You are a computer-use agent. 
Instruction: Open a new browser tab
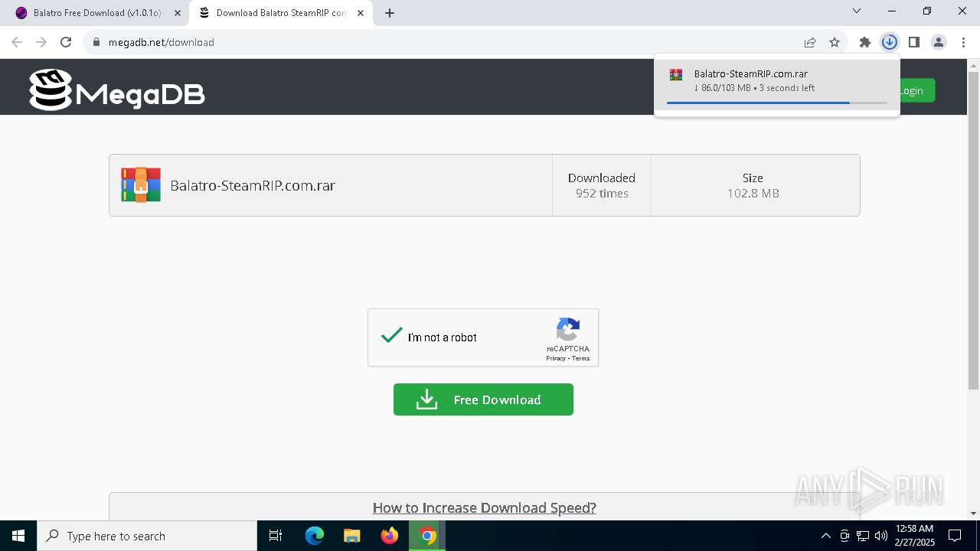[390, 13]
